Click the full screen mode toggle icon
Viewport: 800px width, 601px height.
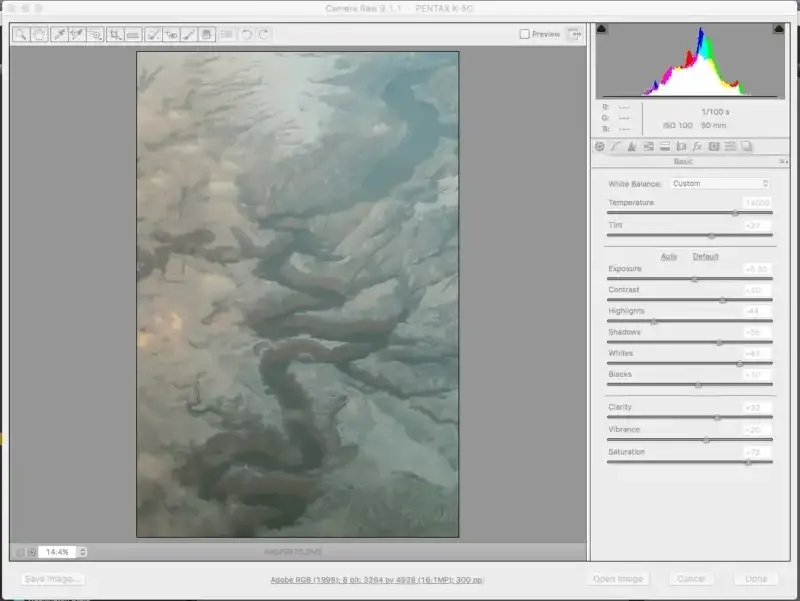coord(574,34)
